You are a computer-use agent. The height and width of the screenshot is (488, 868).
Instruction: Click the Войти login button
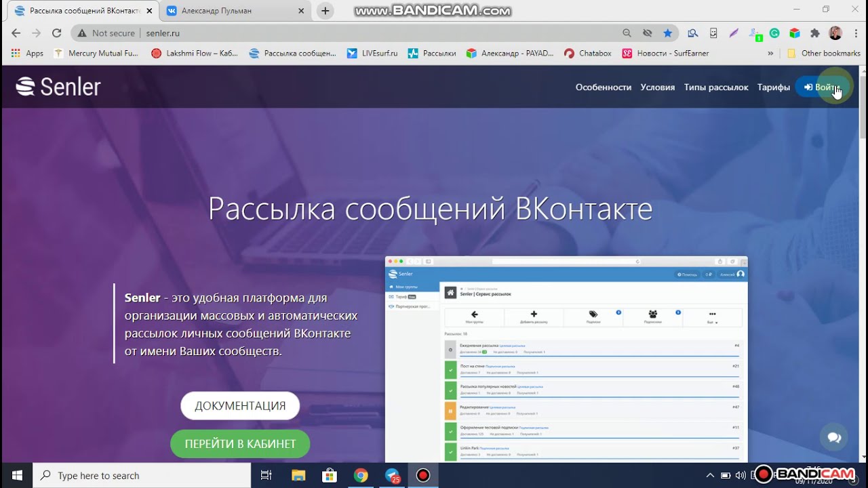coord(821,87)
